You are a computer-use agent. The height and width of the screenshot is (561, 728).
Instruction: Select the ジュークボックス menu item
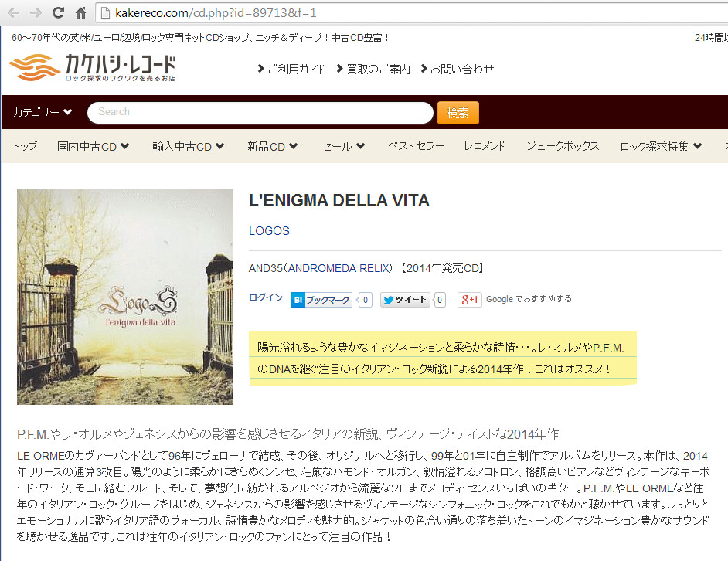[x=563, y=146]
